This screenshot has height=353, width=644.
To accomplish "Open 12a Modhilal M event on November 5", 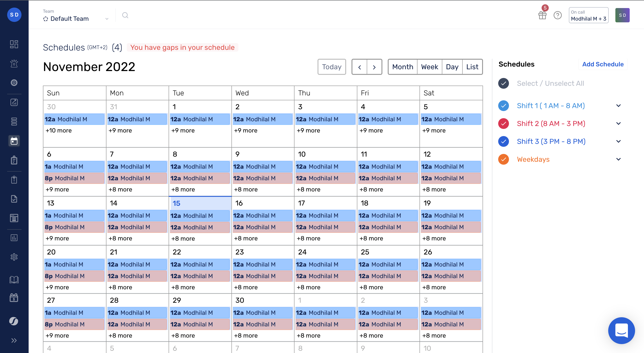I will pos(451,119).
